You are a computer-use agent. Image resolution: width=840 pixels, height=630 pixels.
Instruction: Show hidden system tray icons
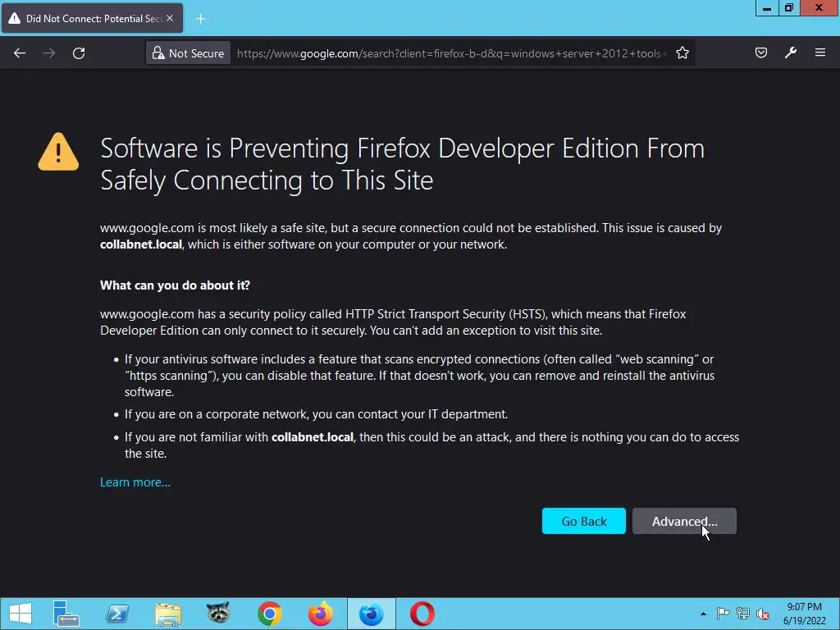(x=703, y=614)
